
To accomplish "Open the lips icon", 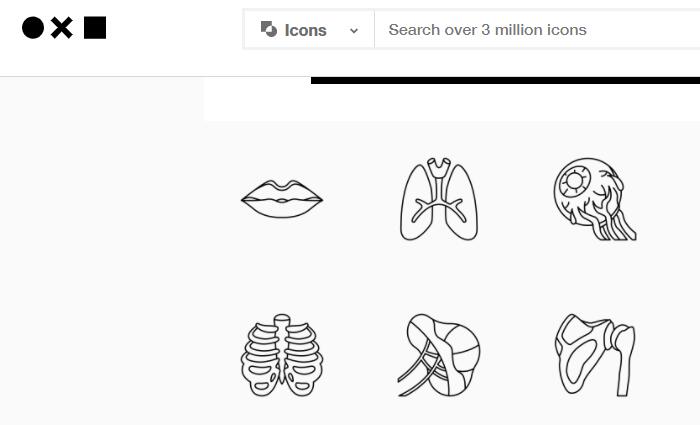I will 282,199.
